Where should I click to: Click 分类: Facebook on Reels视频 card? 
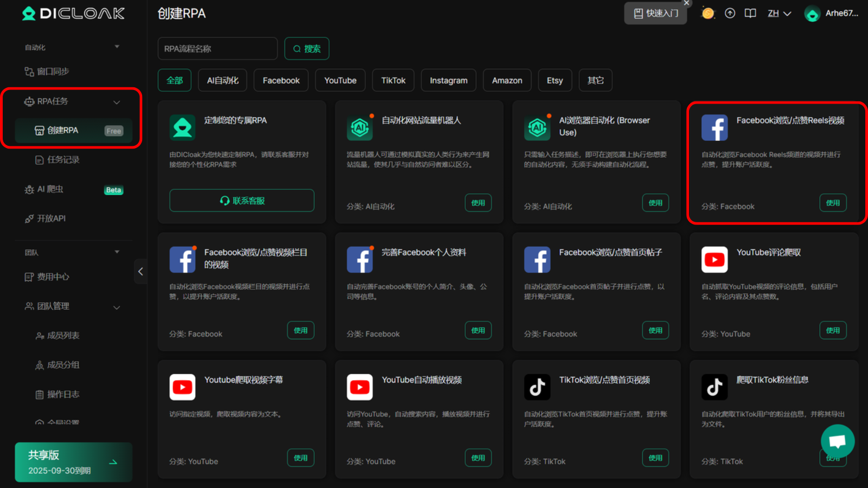point(728,207)
